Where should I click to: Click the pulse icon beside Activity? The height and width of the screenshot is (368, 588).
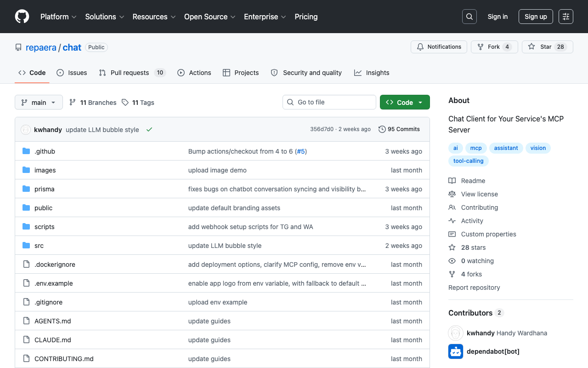(x=452, y=221)
